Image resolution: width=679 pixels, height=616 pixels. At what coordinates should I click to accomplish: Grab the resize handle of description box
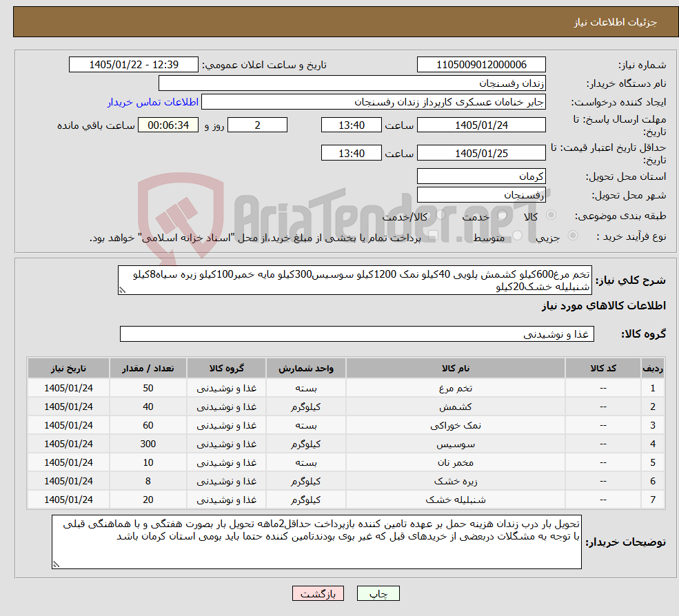(x=122, y=291)
